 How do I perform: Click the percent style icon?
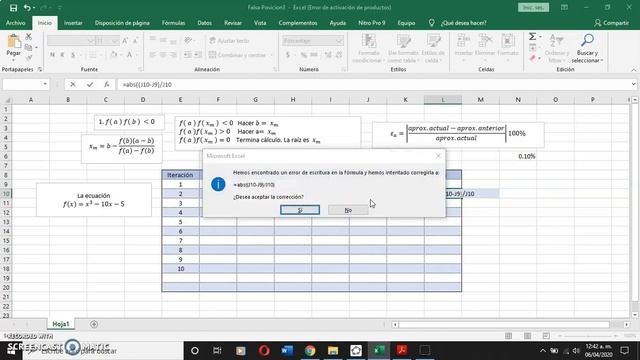pyautogui.click(x=303, y=55)
